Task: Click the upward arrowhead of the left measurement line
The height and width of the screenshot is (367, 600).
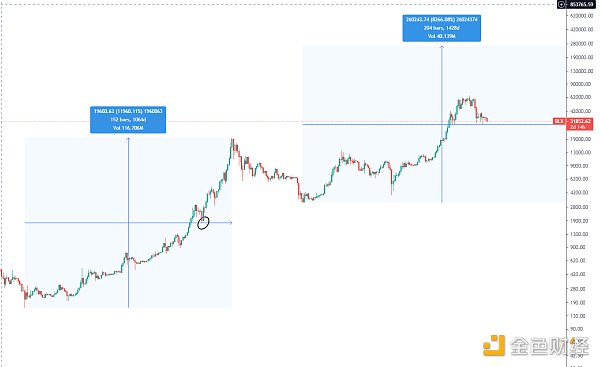Action: coord(128,139)
